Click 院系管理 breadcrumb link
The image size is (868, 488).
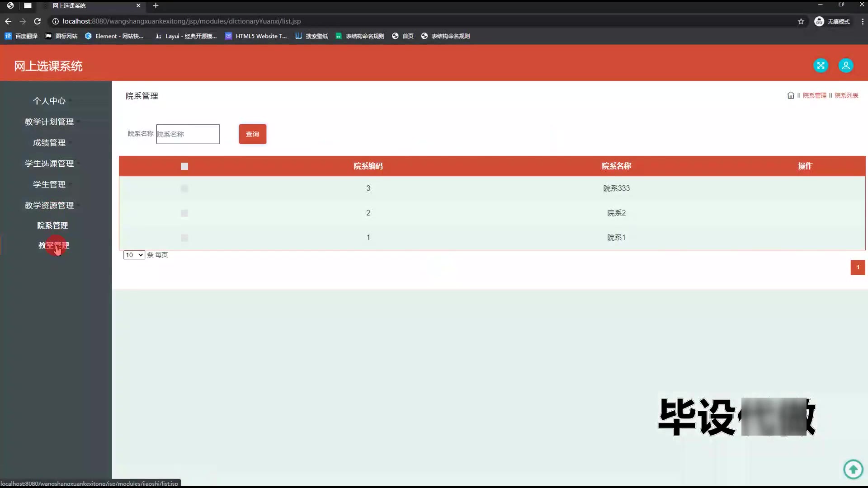[814, 95]
